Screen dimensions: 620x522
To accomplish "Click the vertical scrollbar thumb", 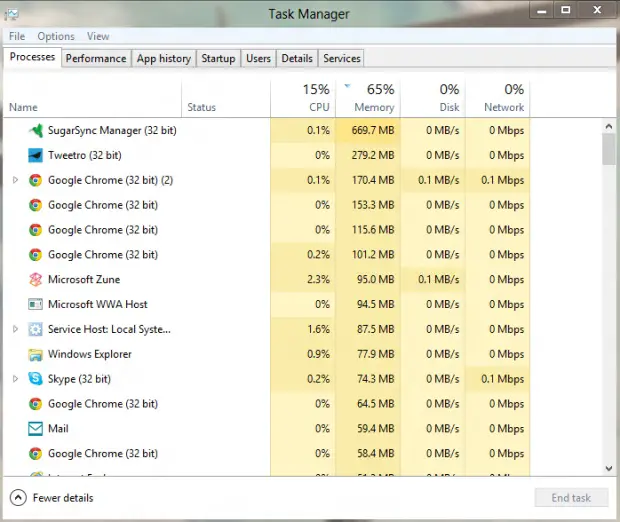I will 609,149.
